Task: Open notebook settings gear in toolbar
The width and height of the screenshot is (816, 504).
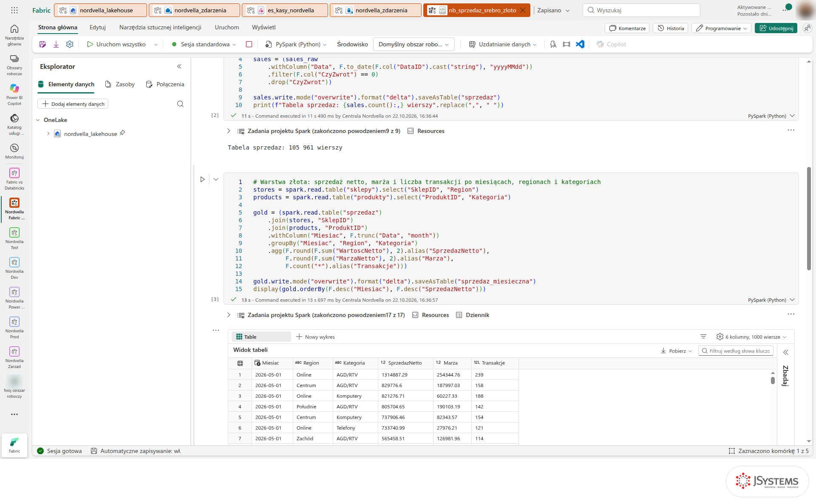Action: pyautogui.click(x=70, y=44)
